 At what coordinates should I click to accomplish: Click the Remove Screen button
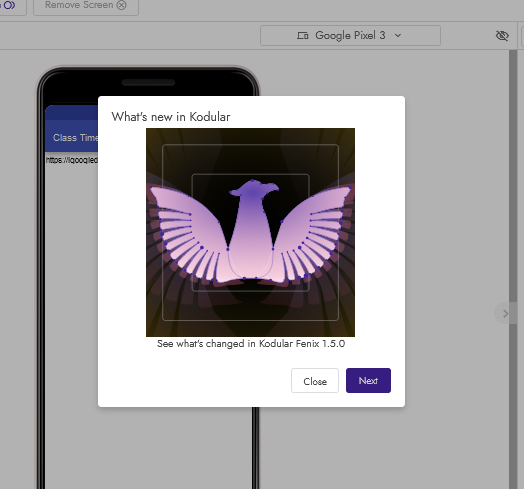click(x=86, y=6)
